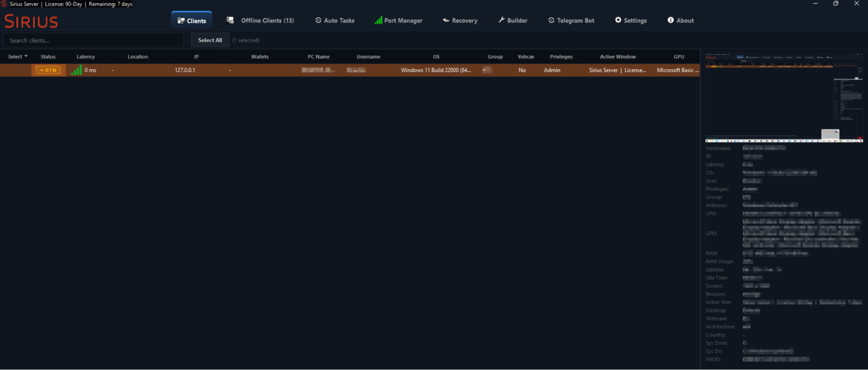Sort by the PC Name column header
This screenshot has height=370, width=868.
coord(319,57)
